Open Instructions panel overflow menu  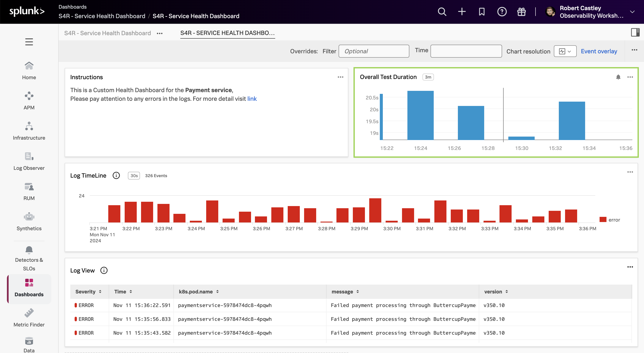[340, 77]
